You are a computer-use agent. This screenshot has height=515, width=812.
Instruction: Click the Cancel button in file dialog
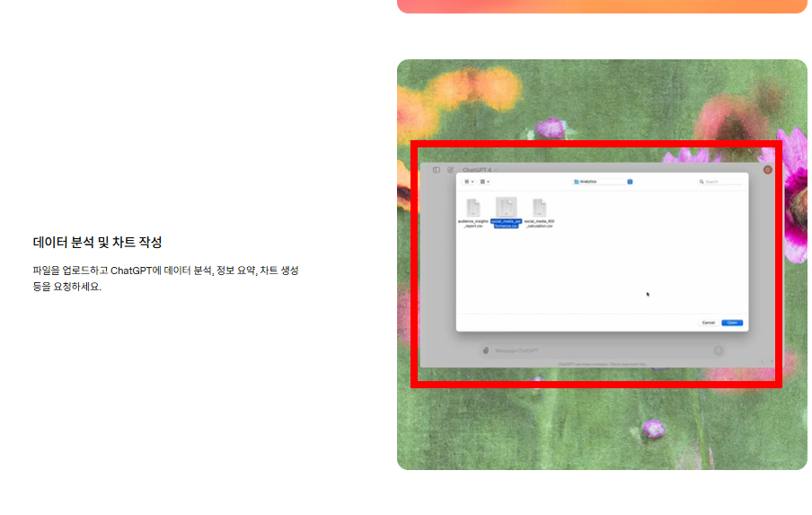click(708, 323)
